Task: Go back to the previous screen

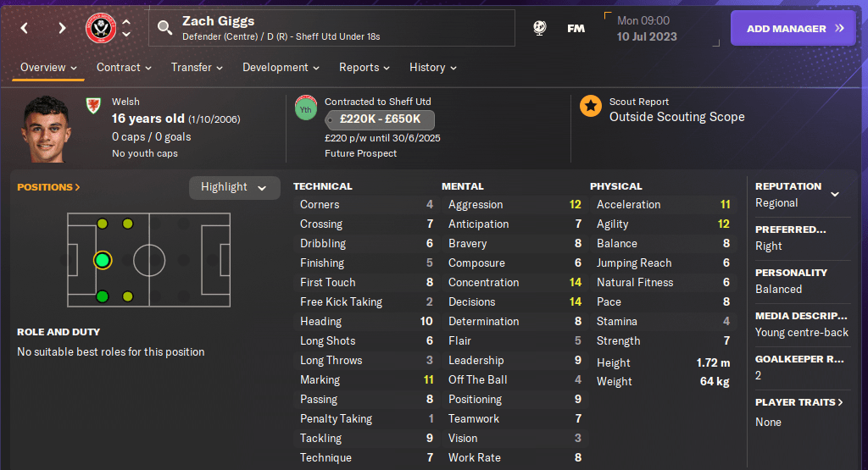Action: click(25, 28)
